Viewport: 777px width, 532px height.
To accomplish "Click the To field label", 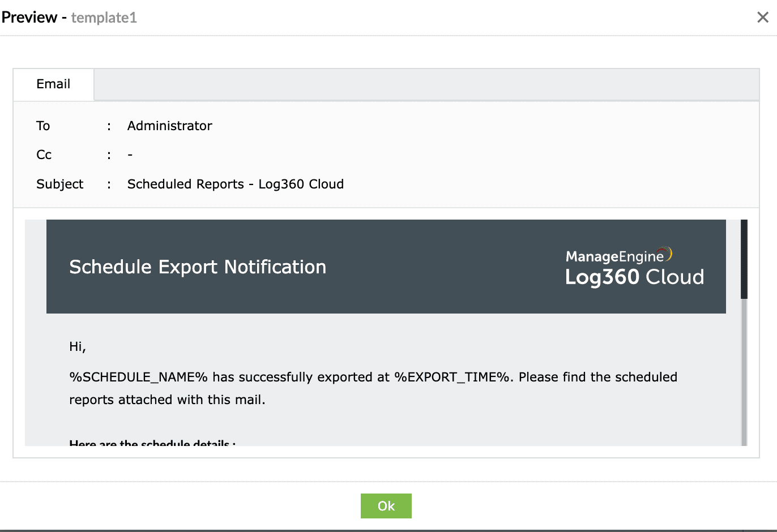I will click(x=43, y=126).
